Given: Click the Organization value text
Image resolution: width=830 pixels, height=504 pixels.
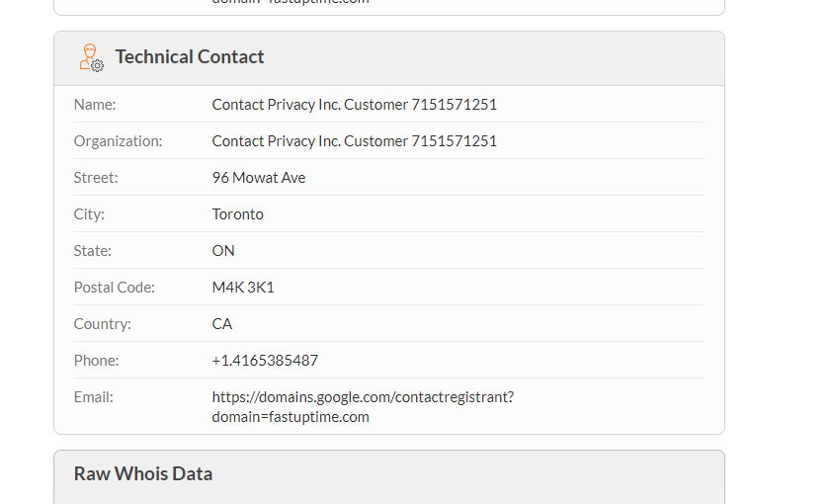Looking at the screenshot, I should (354, 141).
